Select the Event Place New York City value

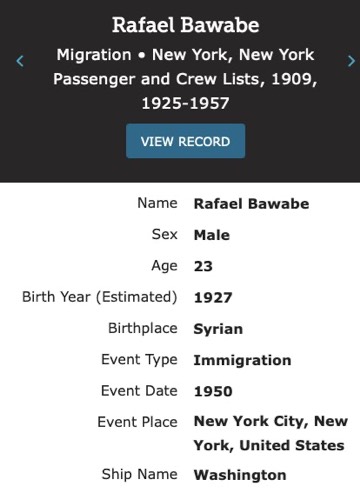pyautogui.click(x=271, y=433)
